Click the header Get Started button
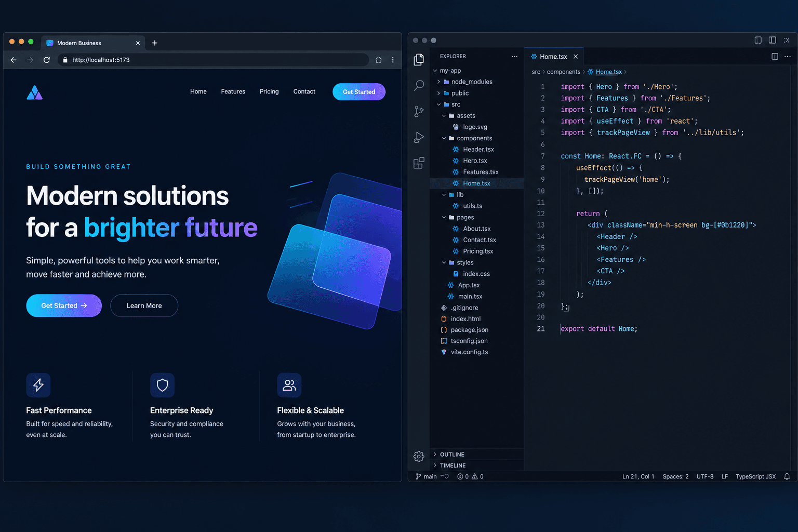 tap(359, 92)
